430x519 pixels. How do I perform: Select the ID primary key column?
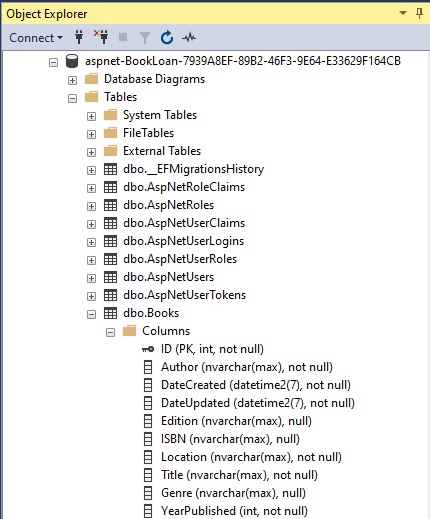pos(212,349)
